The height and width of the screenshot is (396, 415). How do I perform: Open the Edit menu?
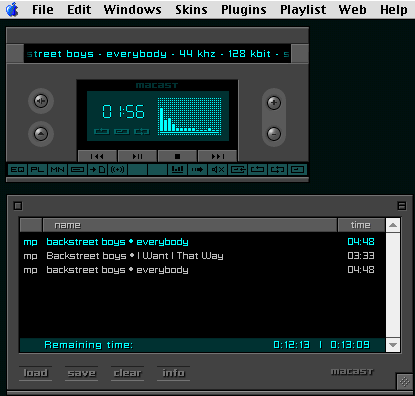tap(79, 9)
